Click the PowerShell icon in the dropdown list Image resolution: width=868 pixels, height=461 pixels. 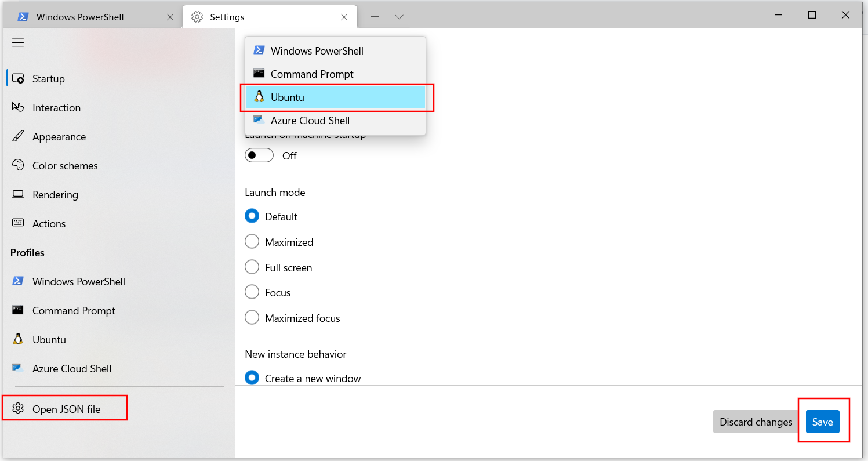(259, 50)
